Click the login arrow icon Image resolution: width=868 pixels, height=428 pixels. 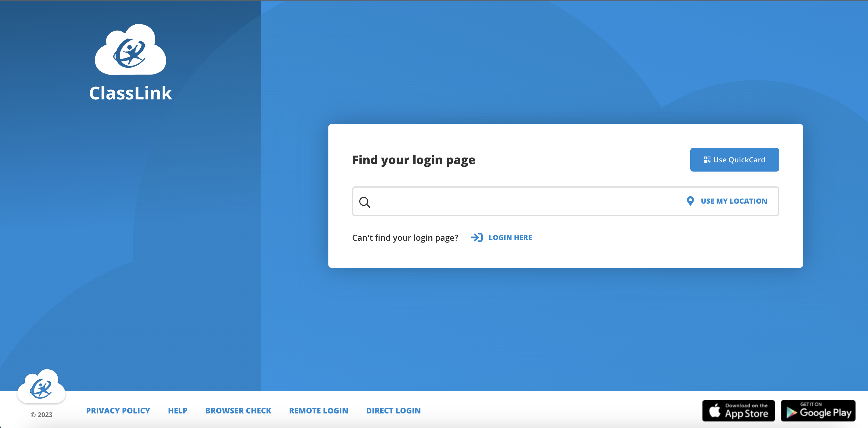pos(477,237)
